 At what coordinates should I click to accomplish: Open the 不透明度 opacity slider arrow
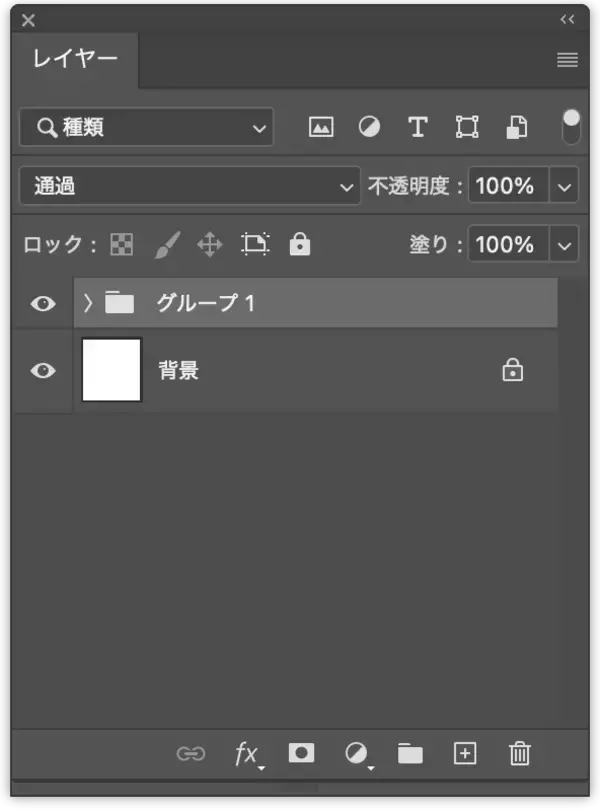coord(564,186)
